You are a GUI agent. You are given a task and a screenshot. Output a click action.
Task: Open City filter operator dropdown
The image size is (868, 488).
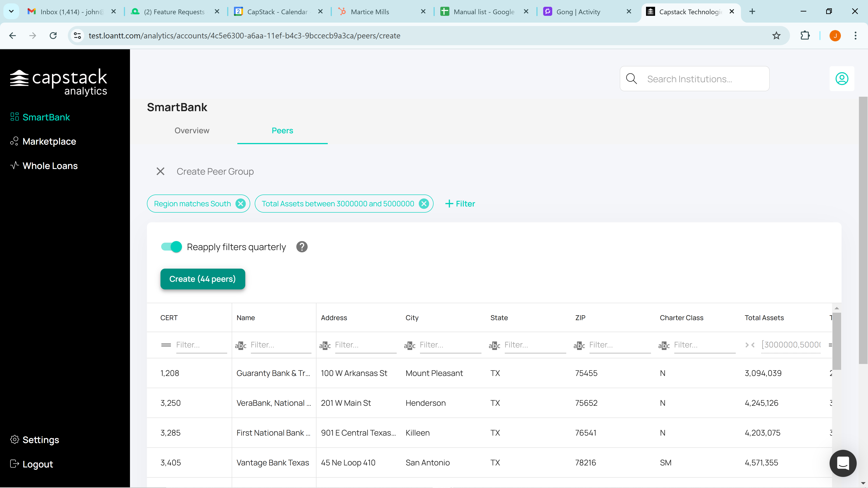(x=410, y=345)
